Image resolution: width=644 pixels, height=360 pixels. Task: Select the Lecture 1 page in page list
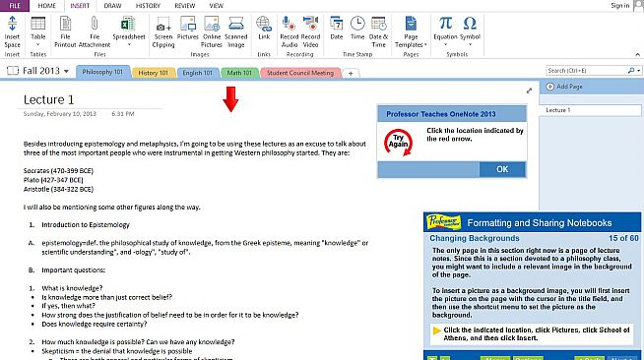coord(590,110)
